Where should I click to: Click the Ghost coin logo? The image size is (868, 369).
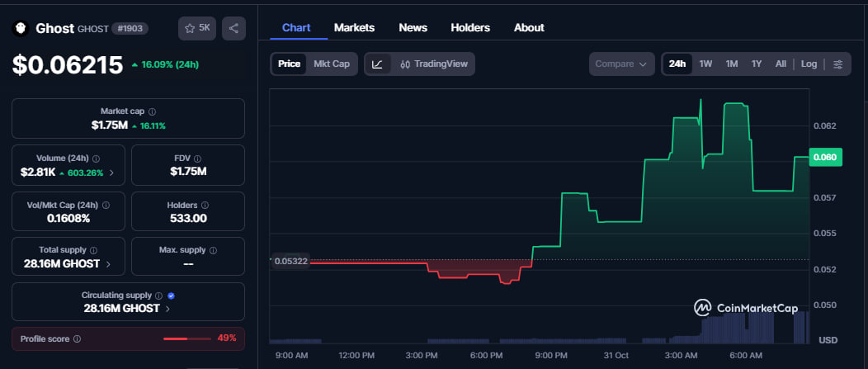coord(21,28)
